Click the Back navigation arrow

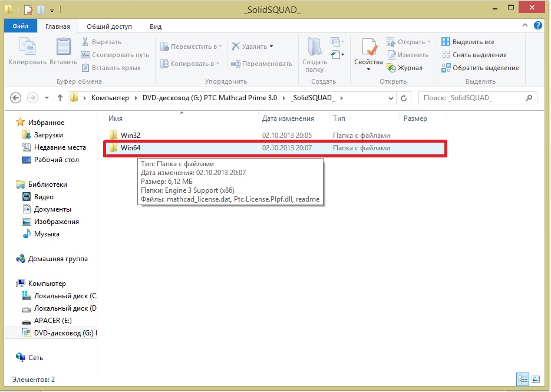click(x=15, y=98)
